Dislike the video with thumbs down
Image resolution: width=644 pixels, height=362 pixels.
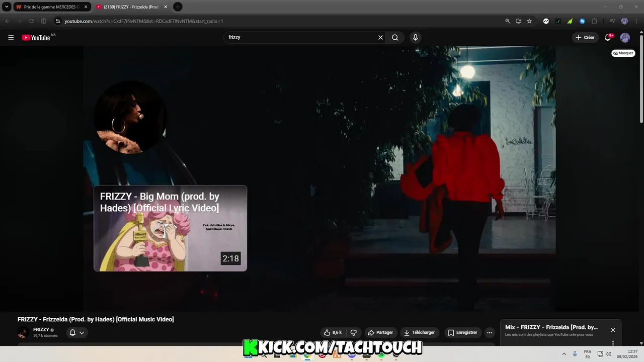tap(353, 332)
